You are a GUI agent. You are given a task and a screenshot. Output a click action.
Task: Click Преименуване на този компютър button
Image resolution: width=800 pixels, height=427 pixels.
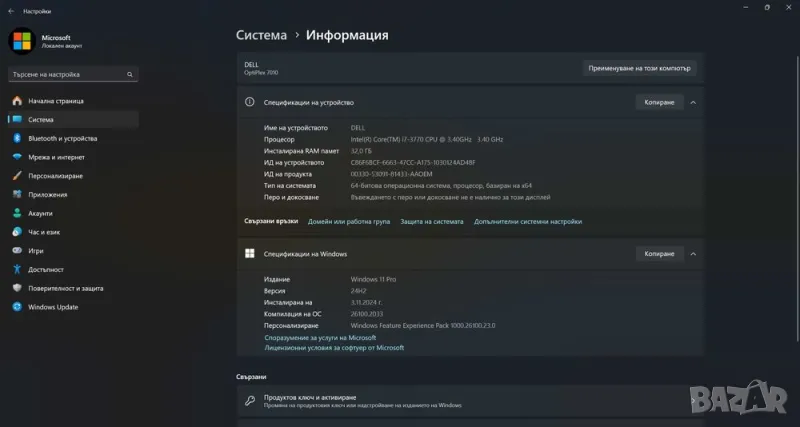tap(640, 68)
